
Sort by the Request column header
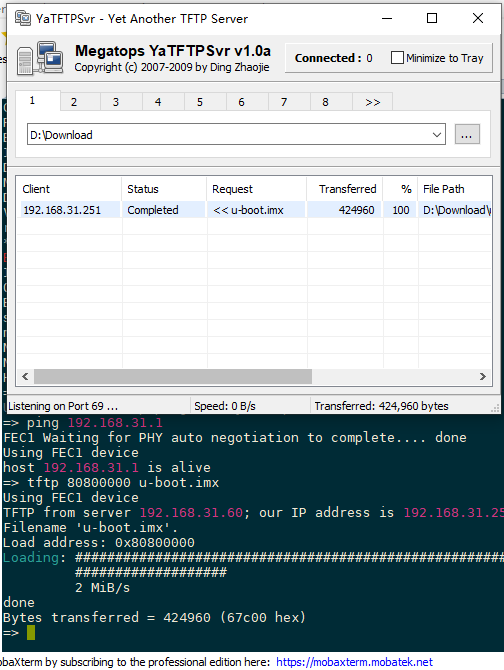[256, 189]
